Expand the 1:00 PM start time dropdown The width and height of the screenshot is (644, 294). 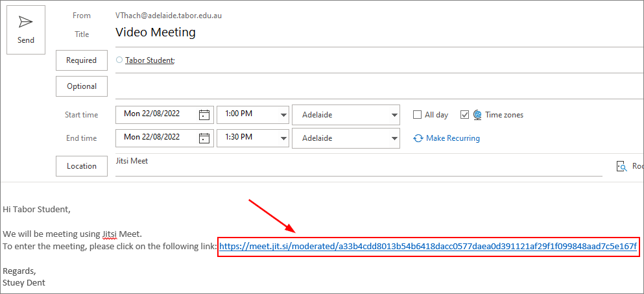(x=283, y=115)
